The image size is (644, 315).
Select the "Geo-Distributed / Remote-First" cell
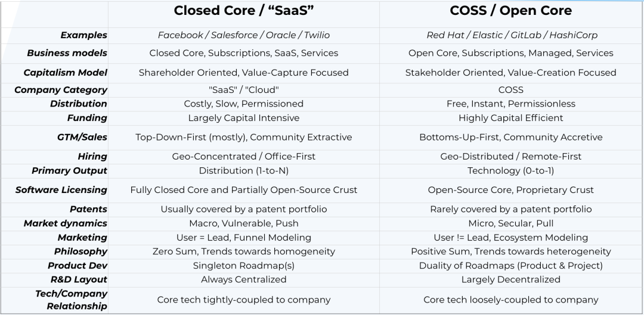tap(511, 156)
